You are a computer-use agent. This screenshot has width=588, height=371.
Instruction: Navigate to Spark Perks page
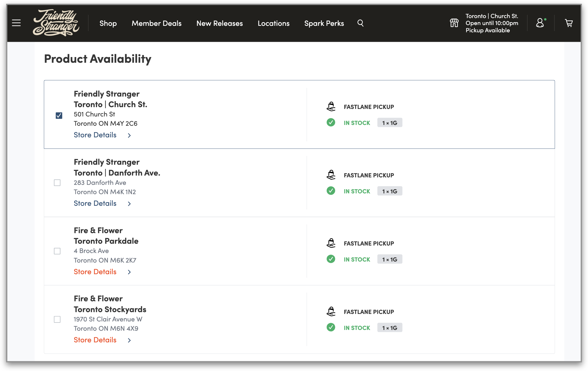pos(324,23)
